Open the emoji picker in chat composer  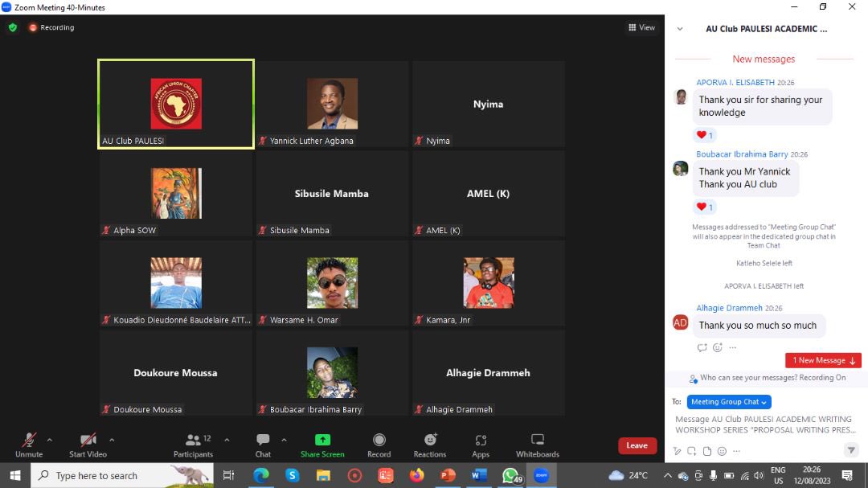(722, 451)
